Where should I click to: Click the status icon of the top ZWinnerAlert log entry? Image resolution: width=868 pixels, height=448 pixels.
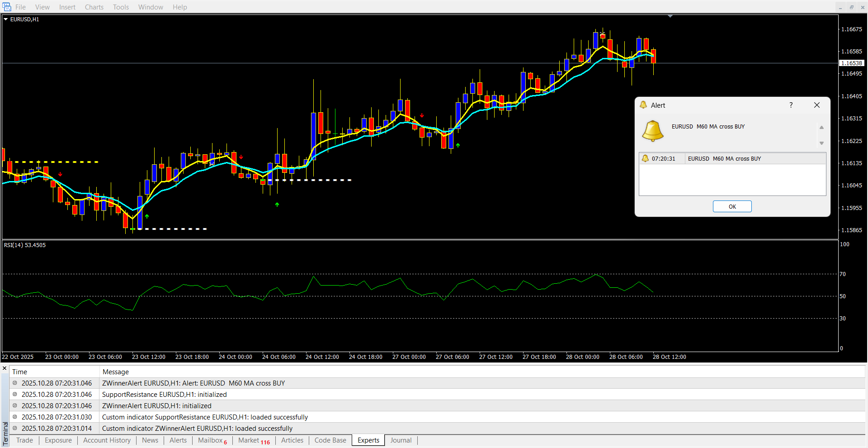(x=15, y=383)
